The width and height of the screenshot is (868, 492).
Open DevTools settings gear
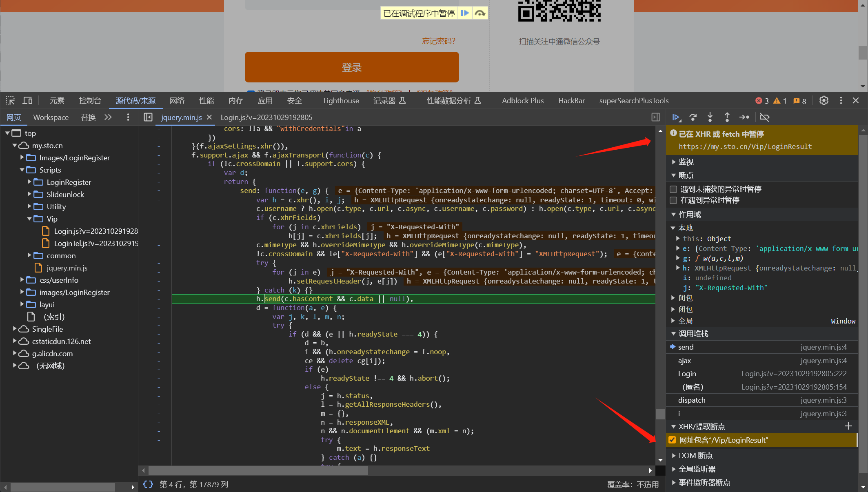click(824, 101)
